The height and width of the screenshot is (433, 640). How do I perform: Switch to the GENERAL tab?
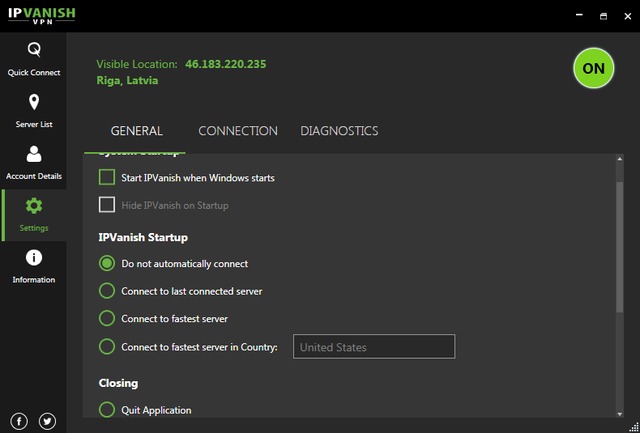coord(137,131)
